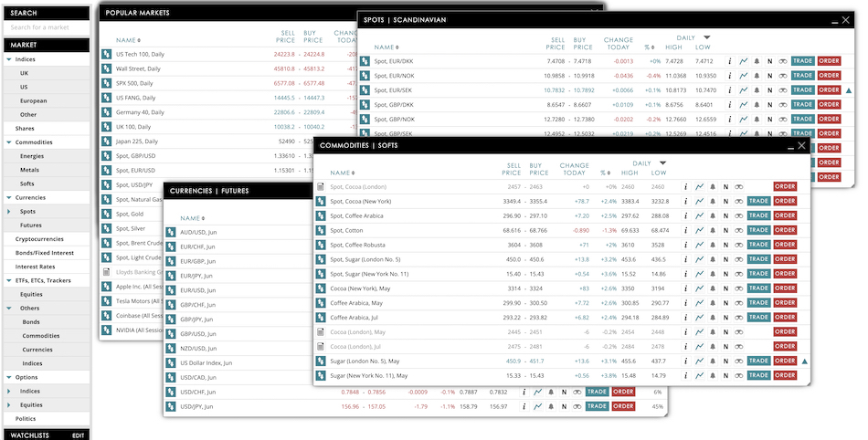This screenshot has width=868, height=440.
Task: Sort Currencies Futures by Name column
Action: (x=192, y=218)
